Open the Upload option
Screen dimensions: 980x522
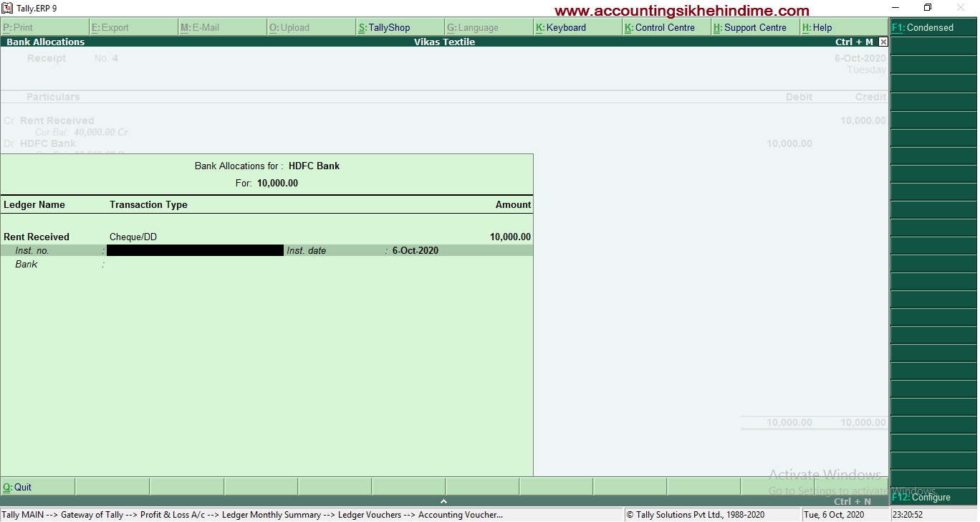[x=311, y=27]
